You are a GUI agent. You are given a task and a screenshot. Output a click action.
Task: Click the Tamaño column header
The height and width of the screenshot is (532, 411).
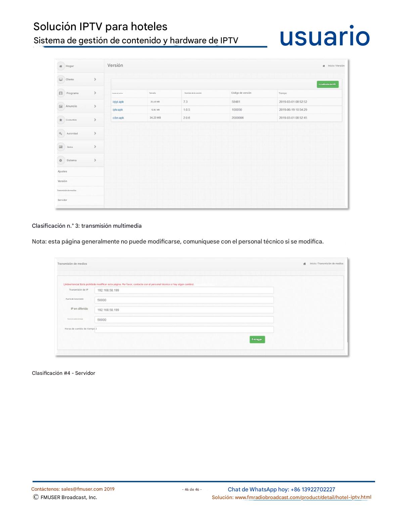coord(152,93)
